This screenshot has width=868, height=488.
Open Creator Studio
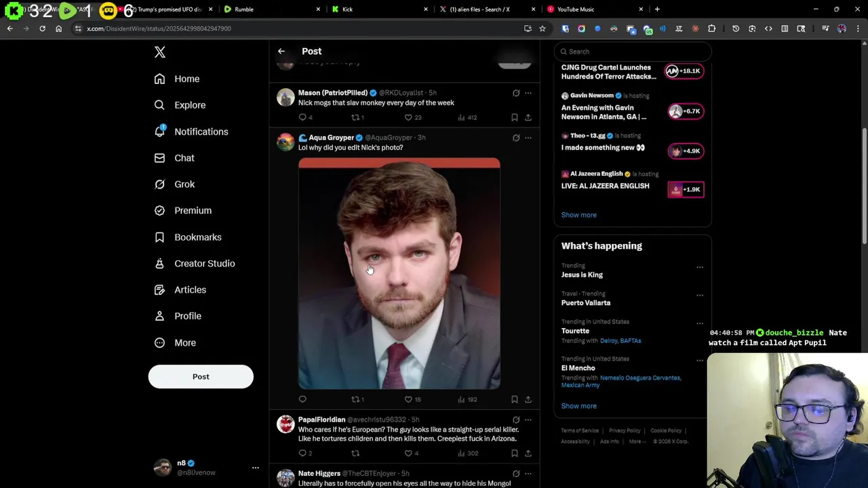point(195,264)
